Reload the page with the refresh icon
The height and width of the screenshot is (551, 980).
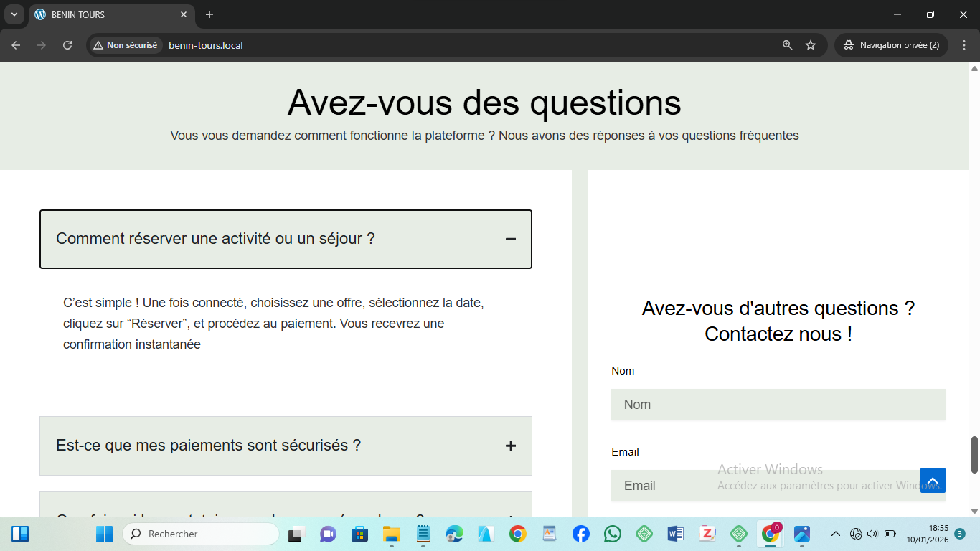[x=67, y=45]
